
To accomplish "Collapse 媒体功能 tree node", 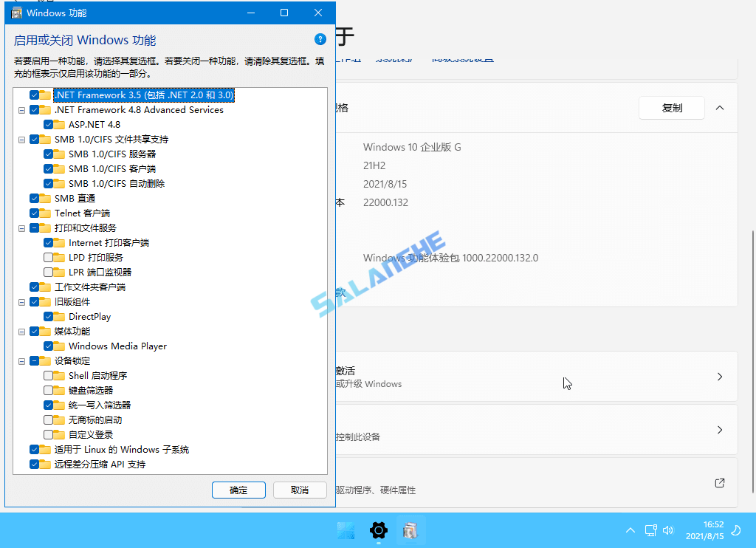I will [21, 332].
